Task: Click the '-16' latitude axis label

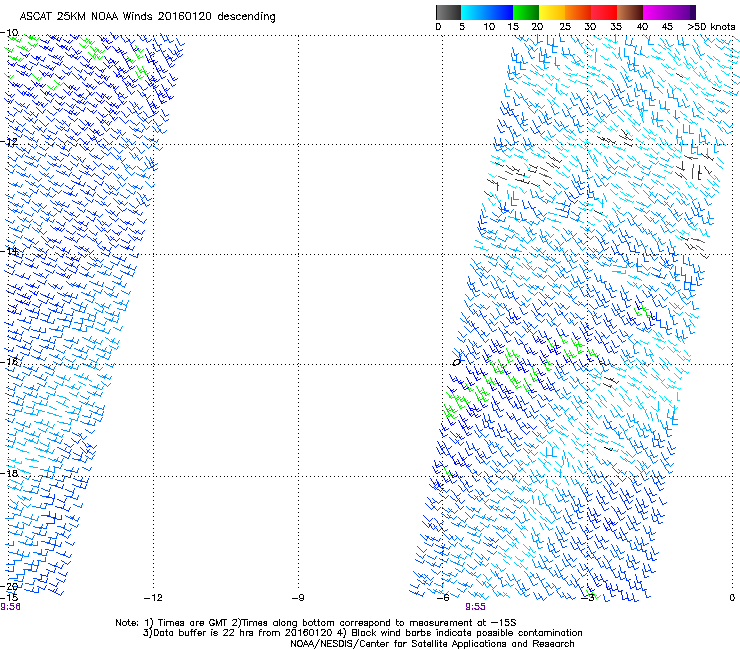Action: 9,362
